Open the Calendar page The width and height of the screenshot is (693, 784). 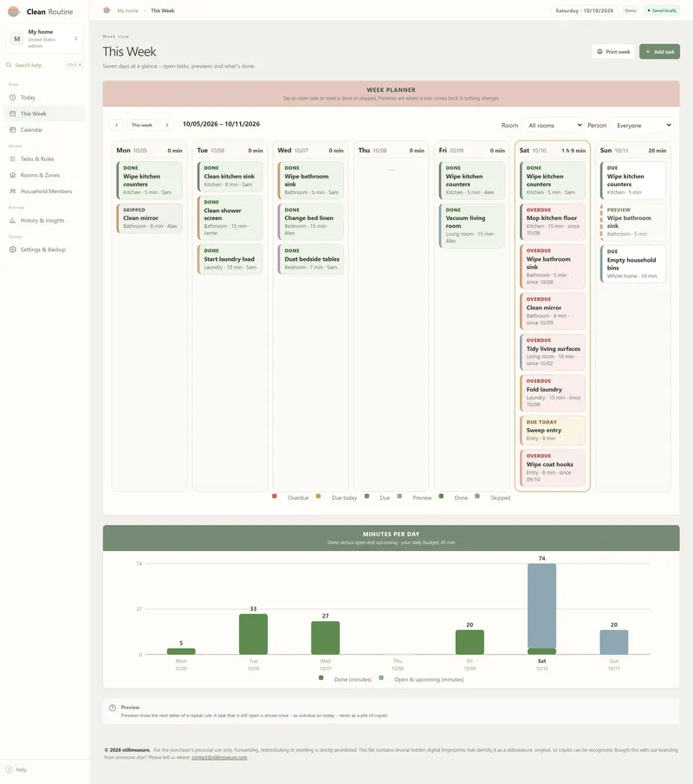(44, 129)
